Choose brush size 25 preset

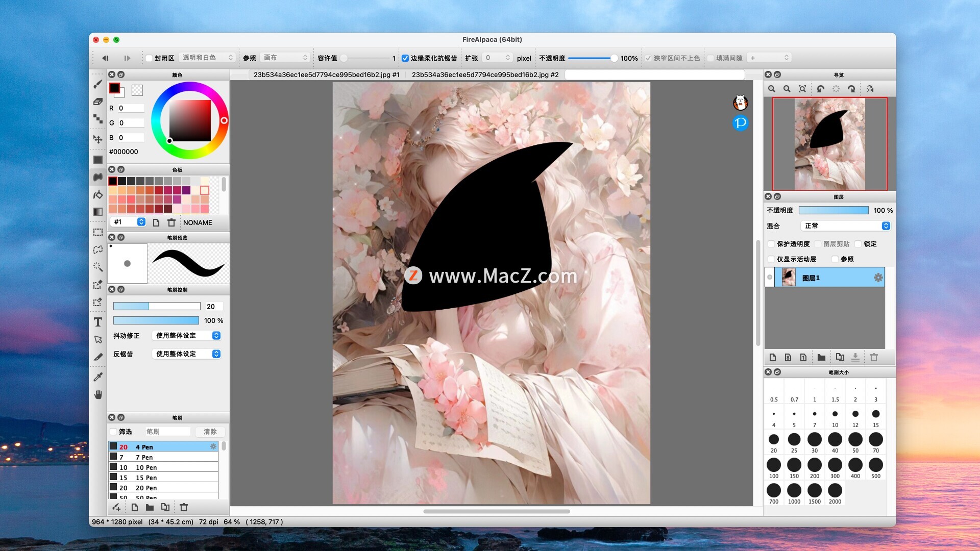(x=794, y=442)
